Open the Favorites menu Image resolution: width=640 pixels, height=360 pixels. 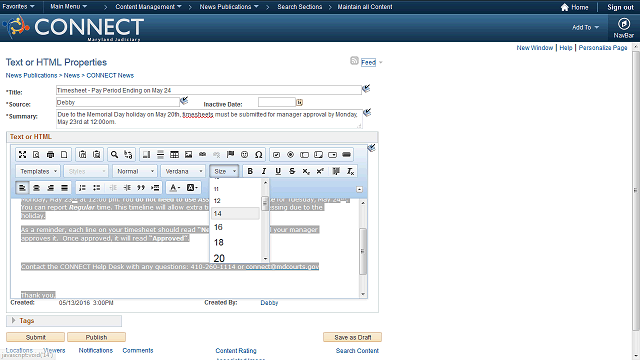click(18, 7)
